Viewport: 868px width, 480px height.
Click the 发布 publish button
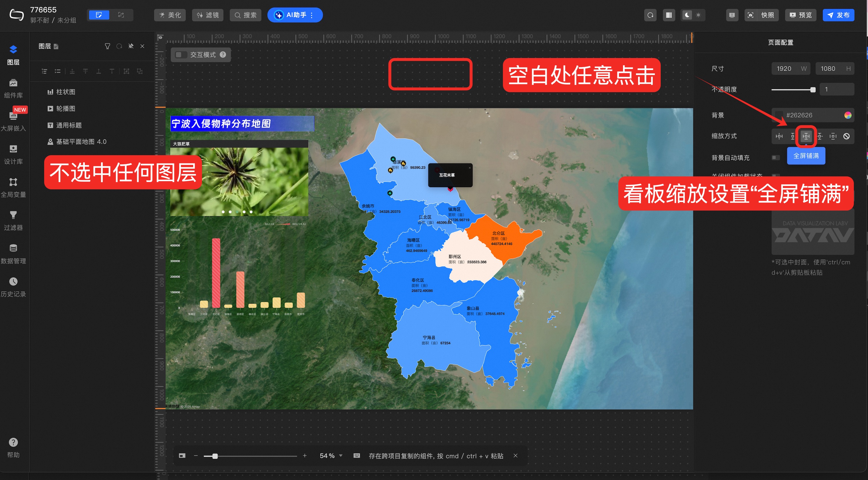[x=838, y=15]
